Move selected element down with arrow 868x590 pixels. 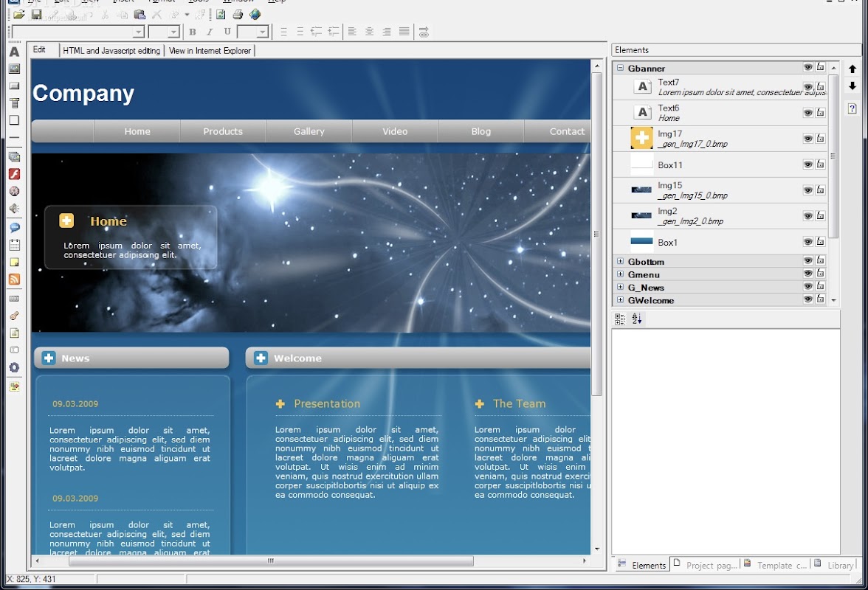(x=852, y=86)
